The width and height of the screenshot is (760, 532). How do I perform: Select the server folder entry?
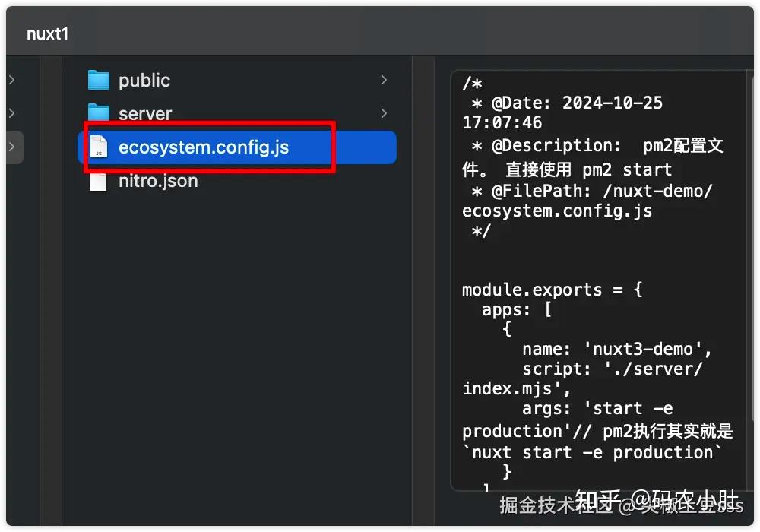[x=144, y=113]
